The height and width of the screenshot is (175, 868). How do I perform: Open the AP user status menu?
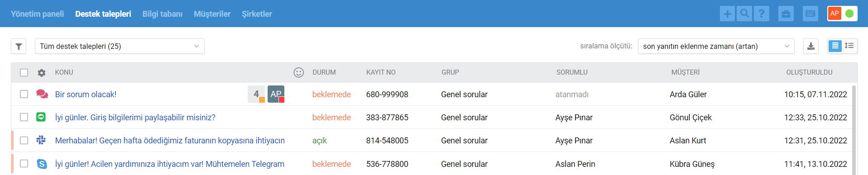tap(842, 14)
